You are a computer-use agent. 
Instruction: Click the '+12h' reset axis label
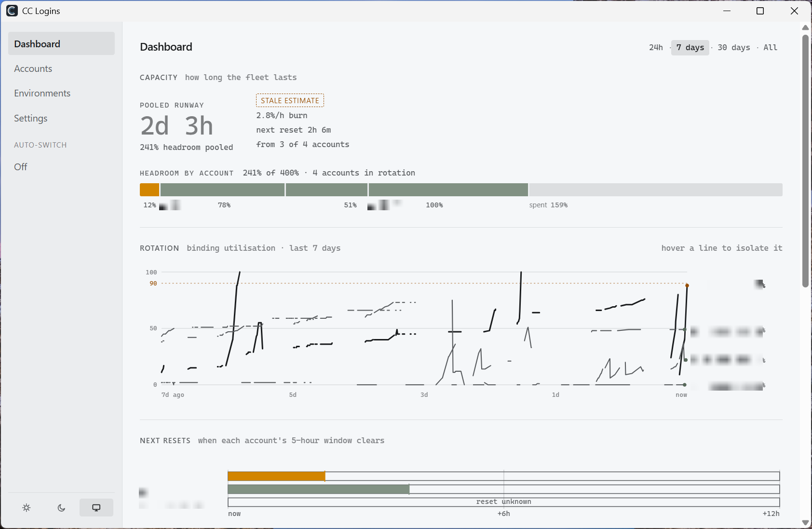pos(771,514)
